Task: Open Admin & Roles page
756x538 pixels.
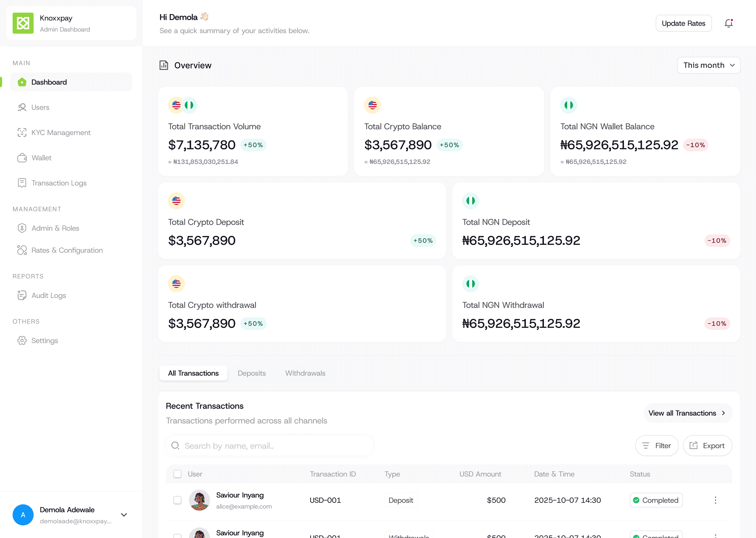Action: [x=71, y=228]
